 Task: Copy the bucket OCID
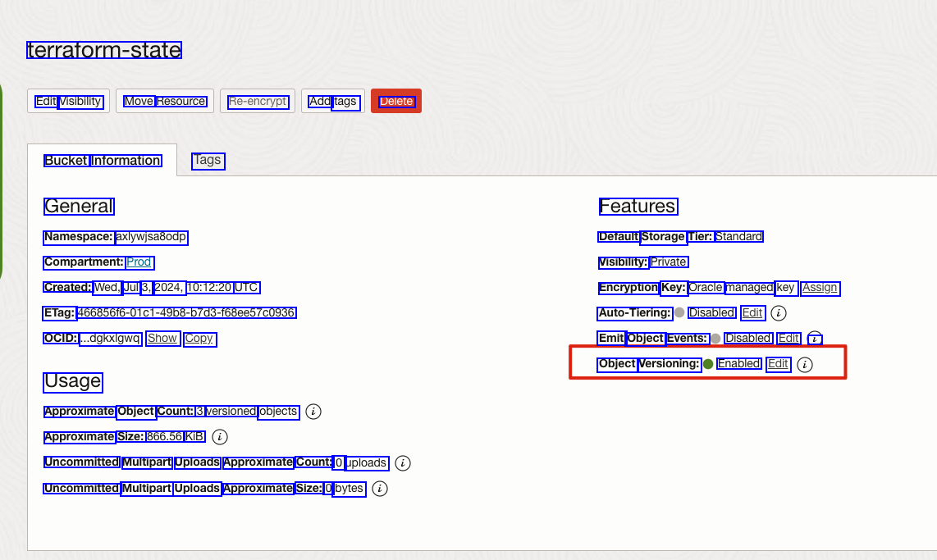point(199,339)
